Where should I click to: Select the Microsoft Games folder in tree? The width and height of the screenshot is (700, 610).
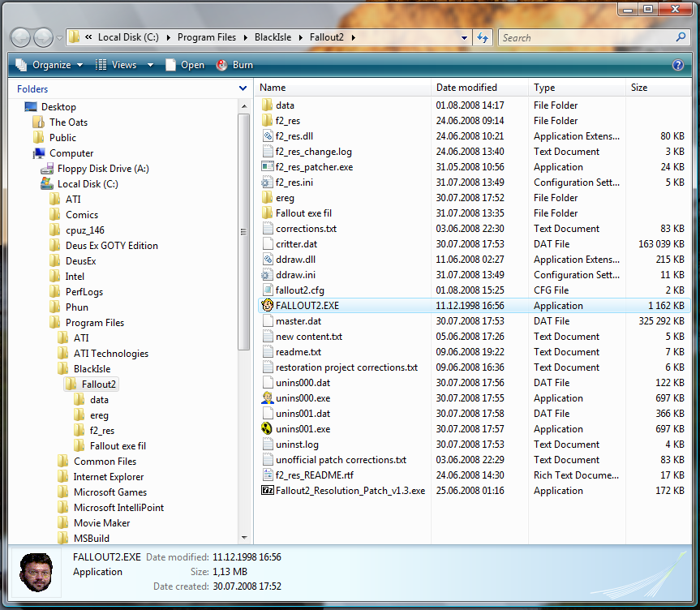tap(110, 492)
